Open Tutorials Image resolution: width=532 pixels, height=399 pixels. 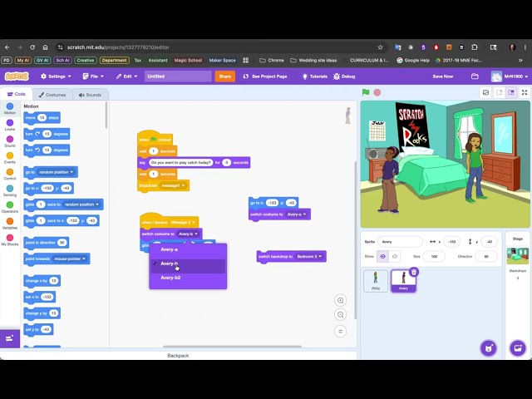[314, 76]
